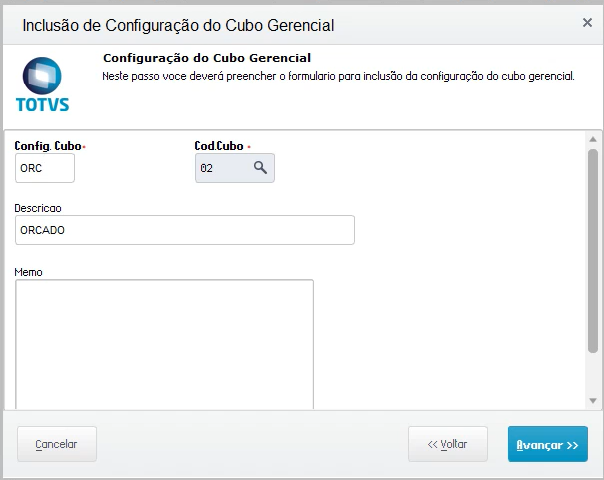Focus the Config. Cubo field containing ORC
Viewport: 604px width, 480px height.
click(x=45, y=168)
